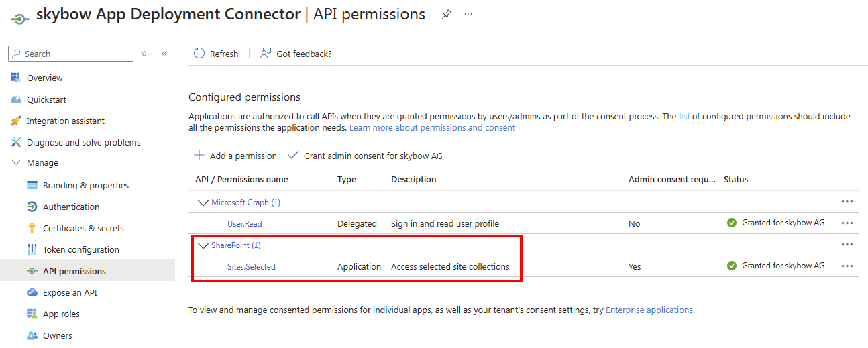Click the Admin consent column header
Screen dimensions: 868x348
click(672, 180)
